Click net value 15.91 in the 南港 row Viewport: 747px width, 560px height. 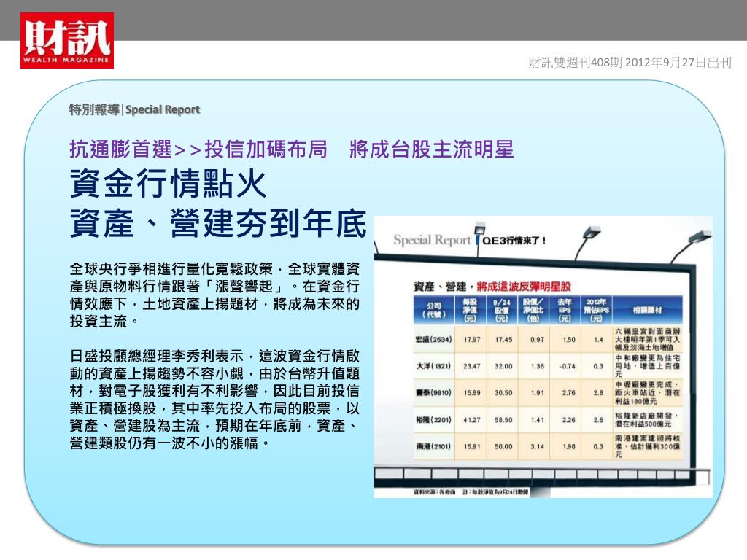pyautogui.click(x=472, y=446)
